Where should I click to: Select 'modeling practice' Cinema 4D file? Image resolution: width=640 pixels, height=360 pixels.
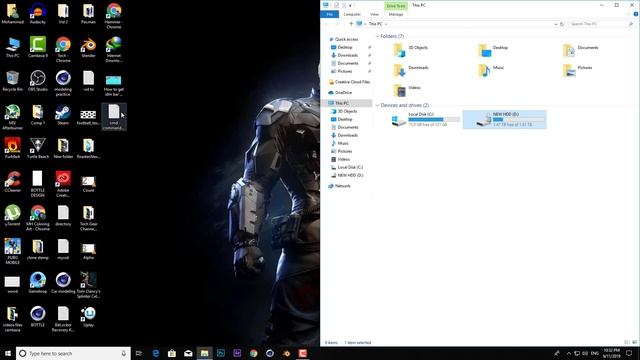pyautogui.click(x=63, y=83)
